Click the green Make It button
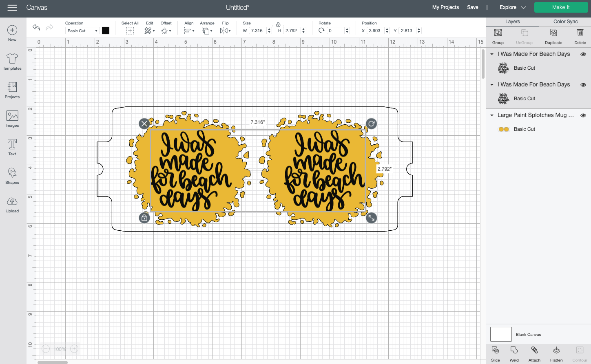Image resolution: width=591 pixels, height=364 pixels. [x=561, y=7]
